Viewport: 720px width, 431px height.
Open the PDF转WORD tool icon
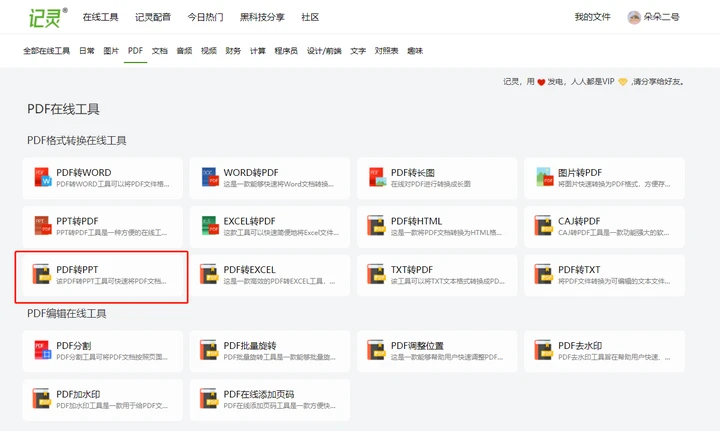(43, 177)
